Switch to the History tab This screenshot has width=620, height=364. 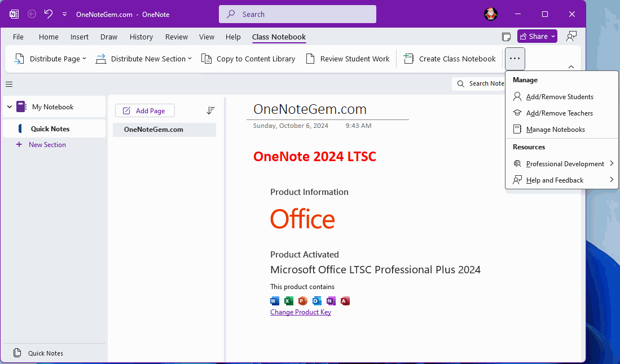point(141,37)
